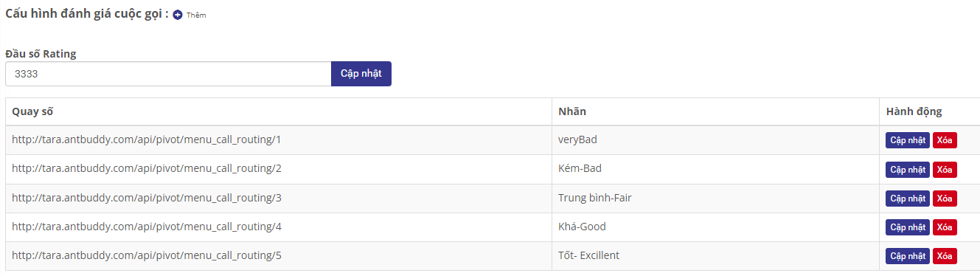Update the Tốt- Excillent row
This screenshot has width=980, height=276.
tap(908, 256)
